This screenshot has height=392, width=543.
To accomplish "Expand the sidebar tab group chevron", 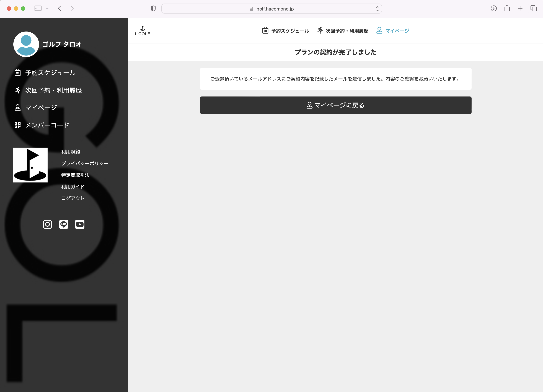I will pos(47,9).
